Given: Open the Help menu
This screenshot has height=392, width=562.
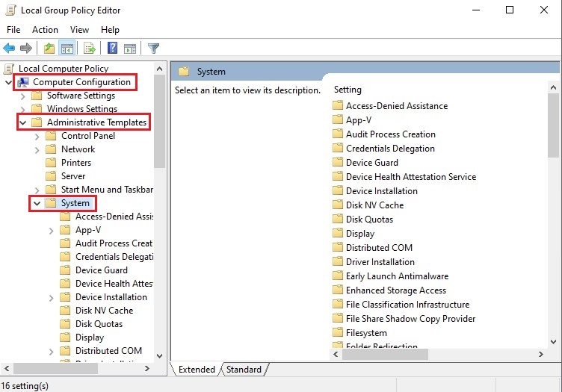Looking at the screenshot, I should point(110,30).
